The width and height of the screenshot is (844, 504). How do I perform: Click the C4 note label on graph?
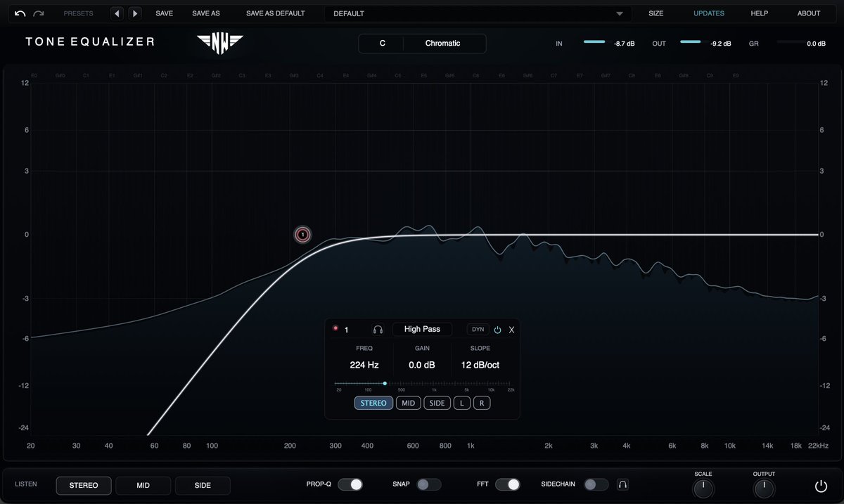[x=320, y=75]
